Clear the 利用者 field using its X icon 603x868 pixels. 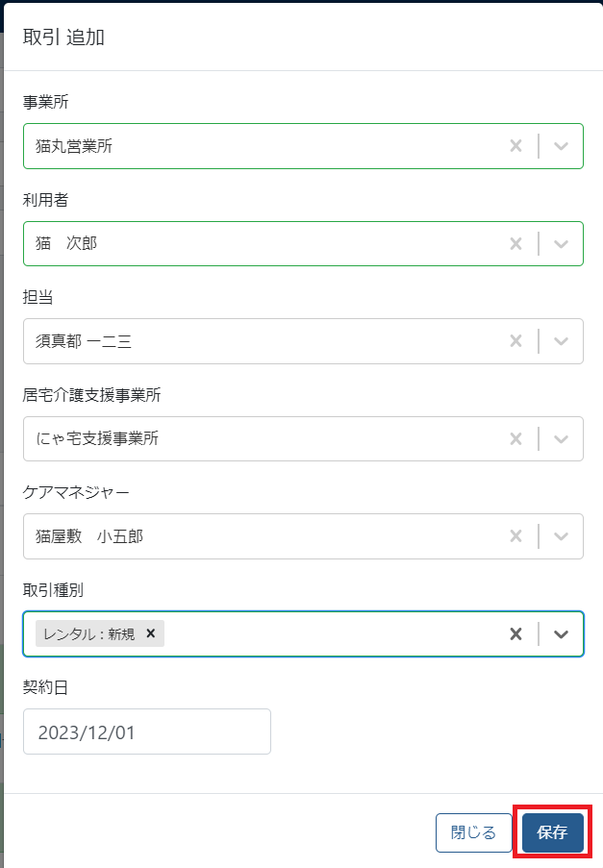pos(515,243)
